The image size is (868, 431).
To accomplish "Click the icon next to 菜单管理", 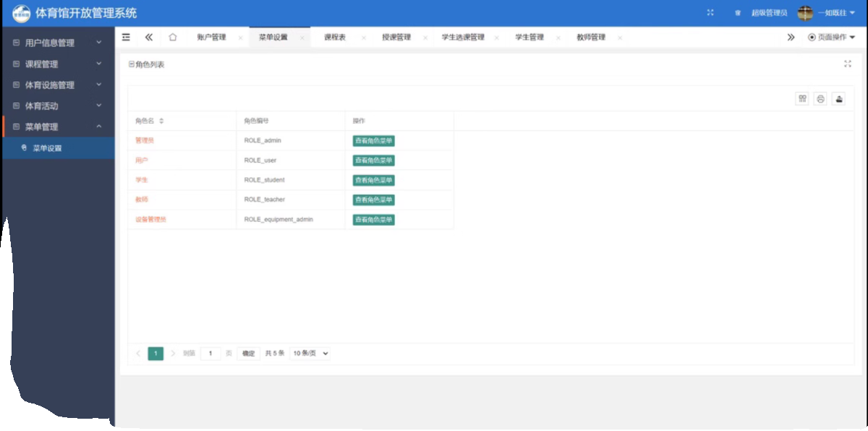I will coord(16,127).
